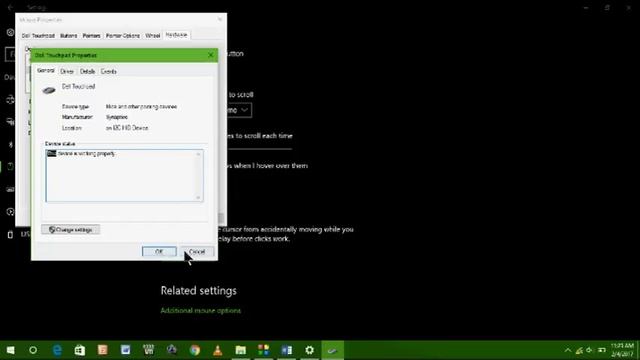Image resolution: width=640 pixels, height=360 pixels.
Task: Click the Dell Touchpad device icon
Action: [49, 90]
